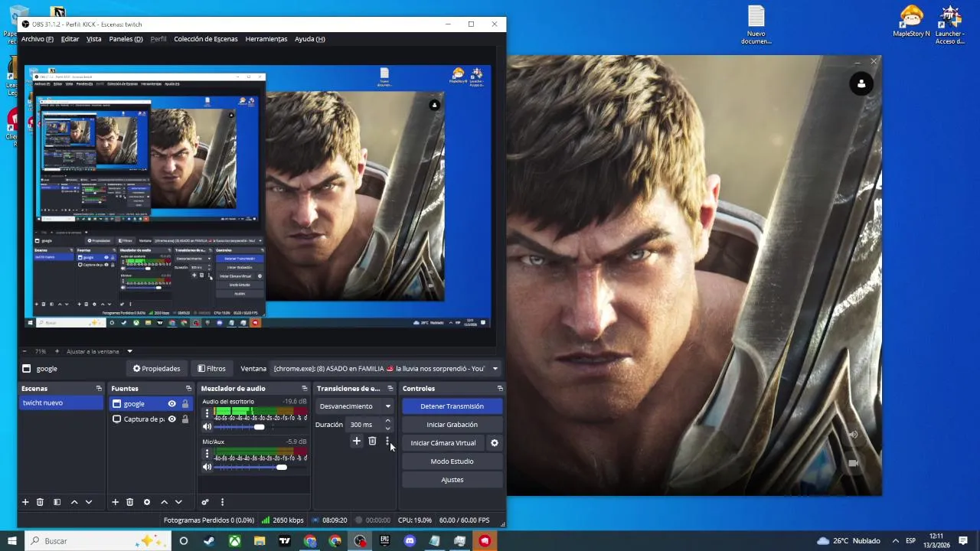Open the audio mixer menu dots at the panel bottom

click(222, 502)
